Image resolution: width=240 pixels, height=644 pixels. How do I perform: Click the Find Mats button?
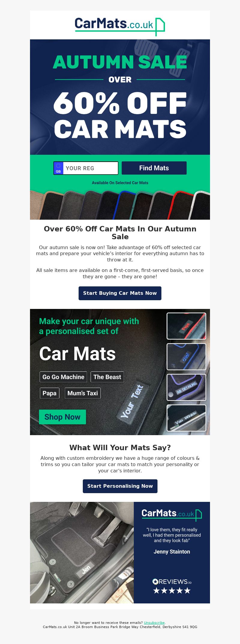pyautogui.click(x=154, y=168)
